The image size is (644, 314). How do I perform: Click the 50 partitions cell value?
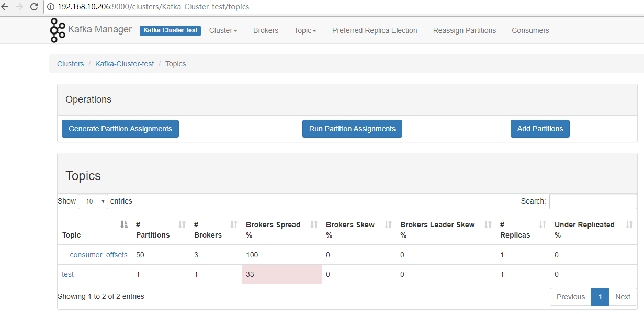click(140, 255)
